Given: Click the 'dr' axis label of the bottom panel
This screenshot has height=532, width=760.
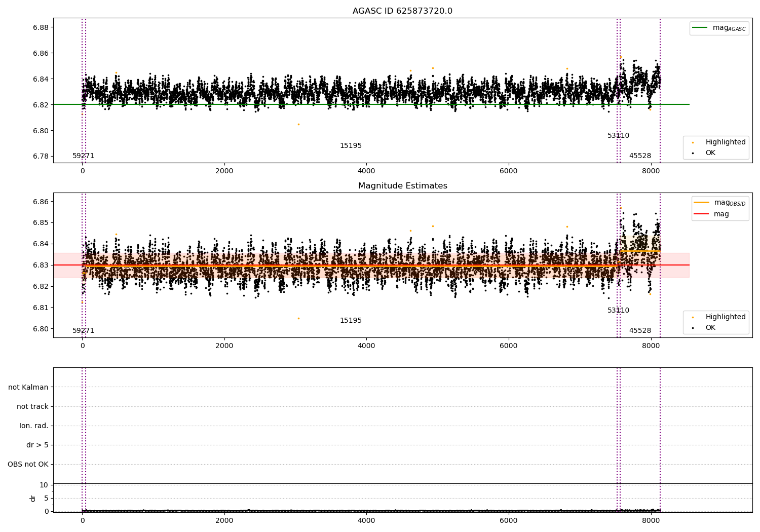Looking at the screenshot, I should tap(33, 498).
